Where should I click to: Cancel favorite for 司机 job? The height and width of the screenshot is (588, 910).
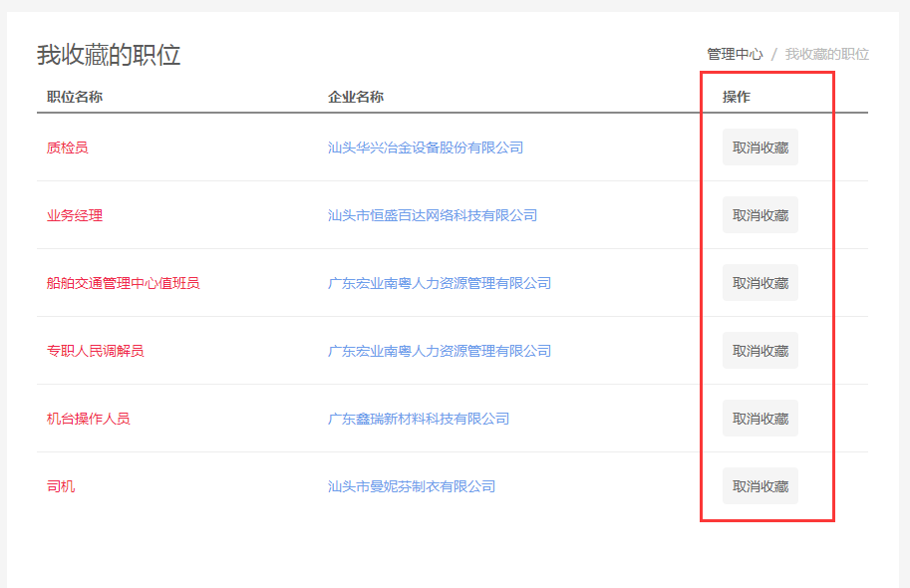[x=760, y=486]
